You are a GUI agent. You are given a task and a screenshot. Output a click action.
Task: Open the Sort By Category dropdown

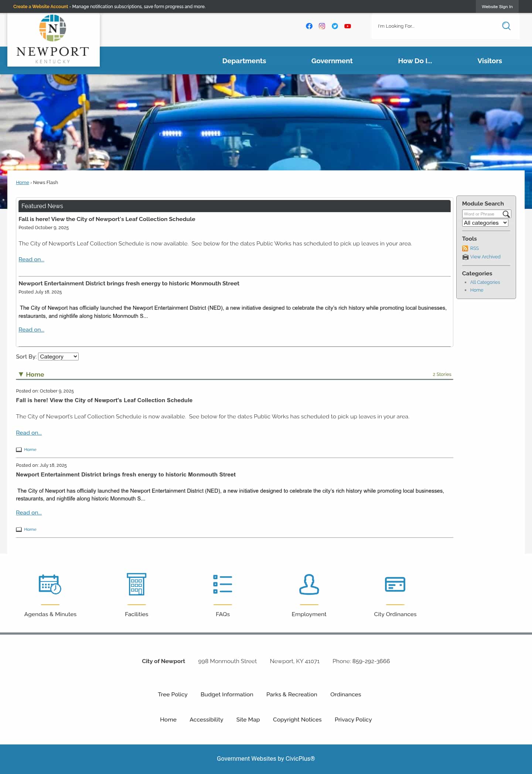click(58, 357)
